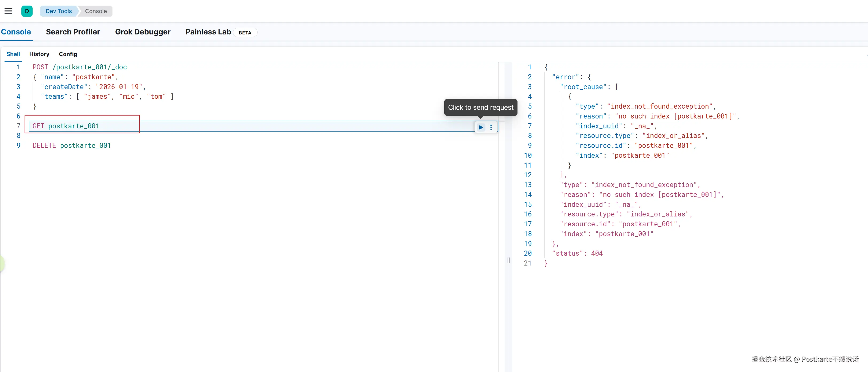The image size is (868, 372).
Task: Click the panel resize handle between editors
Action: [x=508, y=260]
